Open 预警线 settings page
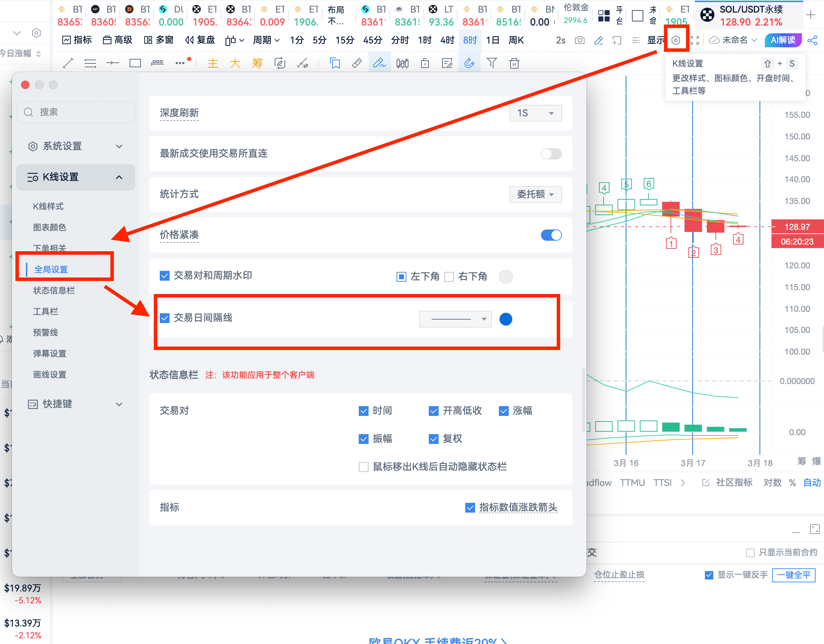 (45, 333)
